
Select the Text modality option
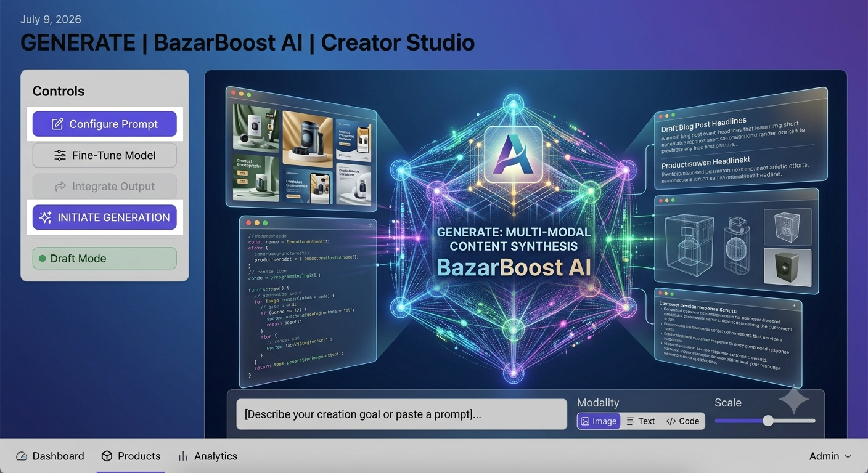[x=641, y=421]
